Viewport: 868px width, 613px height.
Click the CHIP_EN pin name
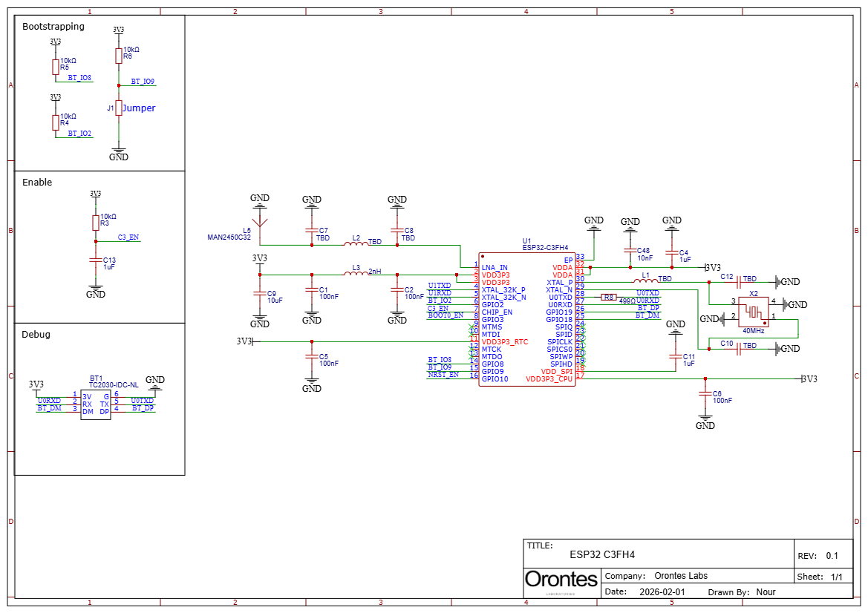(x=497, y=312)
